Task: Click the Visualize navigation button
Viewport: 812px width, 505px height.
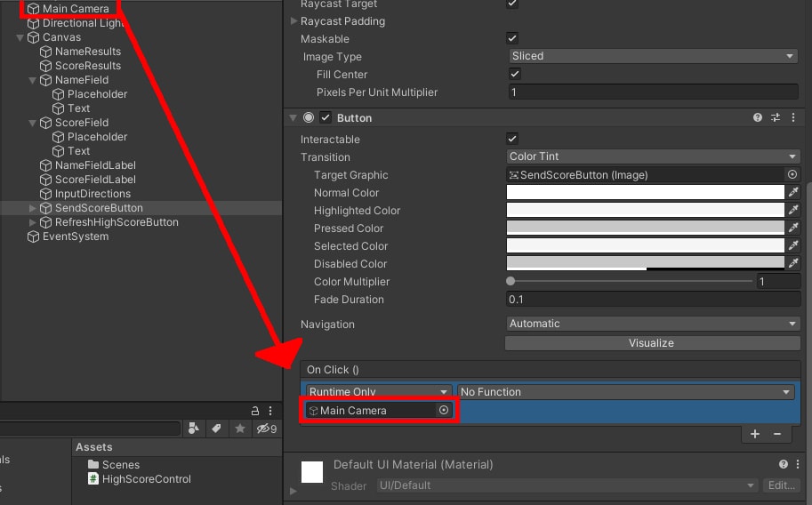Action: pos(651,343)
